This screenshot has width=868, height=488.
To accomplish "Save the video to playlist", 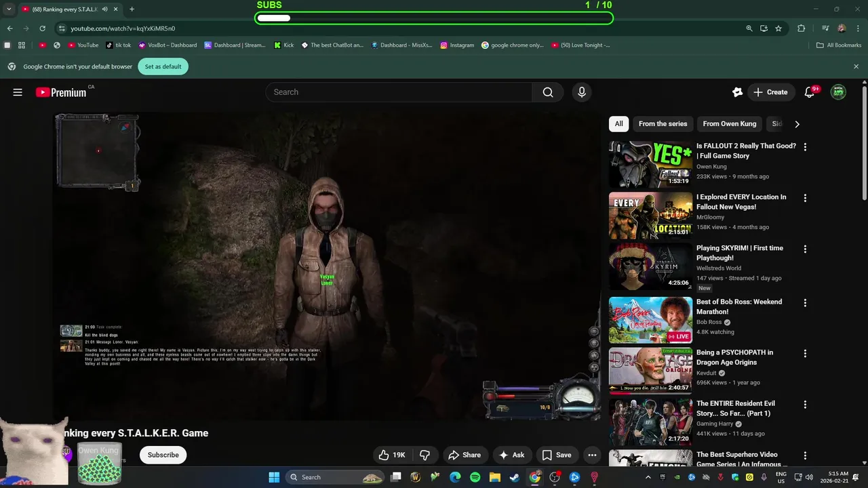I will tap(556, 455).
